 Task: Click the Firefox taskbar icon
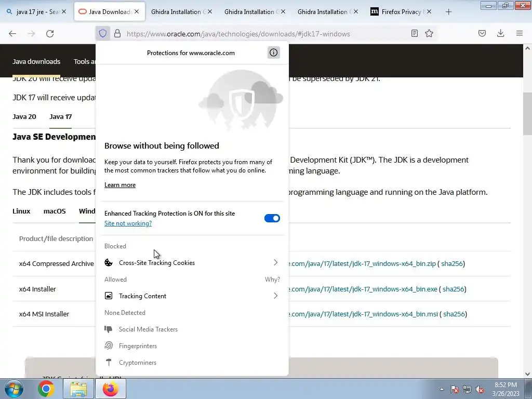pos(111,389)
